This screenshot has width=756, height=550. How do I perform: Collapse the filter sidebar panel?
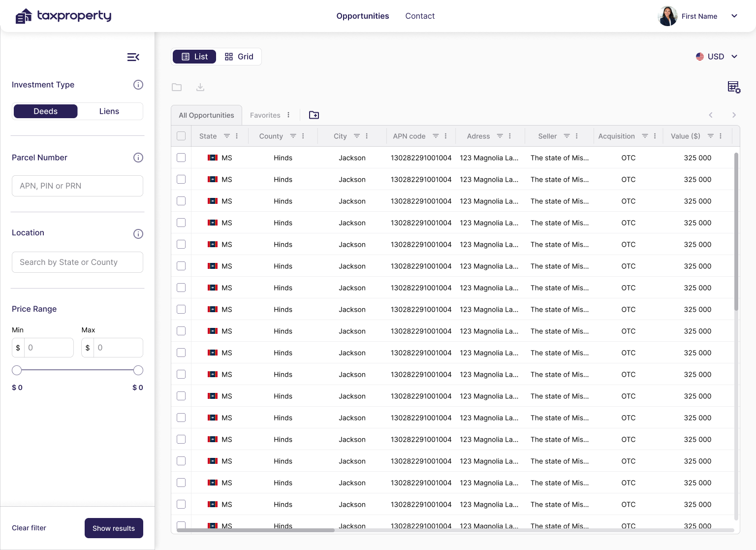(x=133, y=57)
